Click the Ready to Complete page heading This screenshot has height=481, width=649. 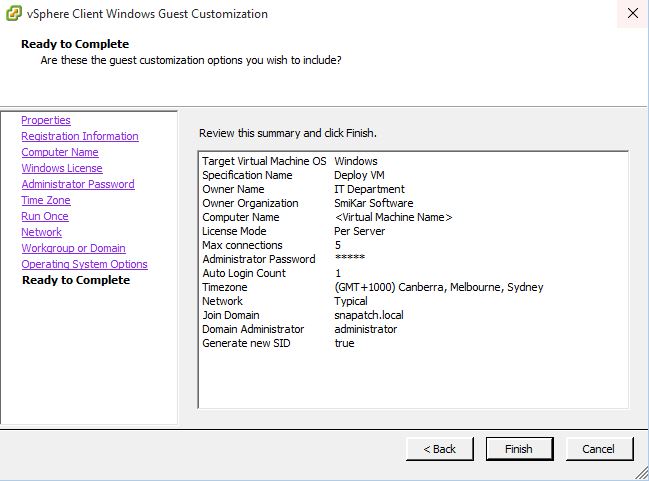click(75, 44)
